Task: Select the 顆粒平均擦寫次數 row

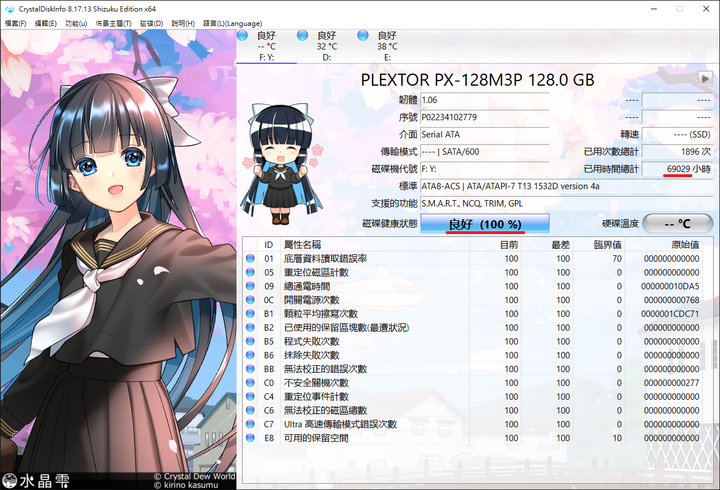Action: click(x=473, y=314)
